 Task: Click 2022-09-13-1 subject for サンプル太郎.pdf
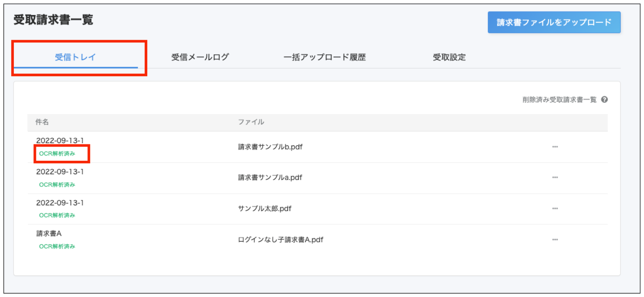(60, 202)
